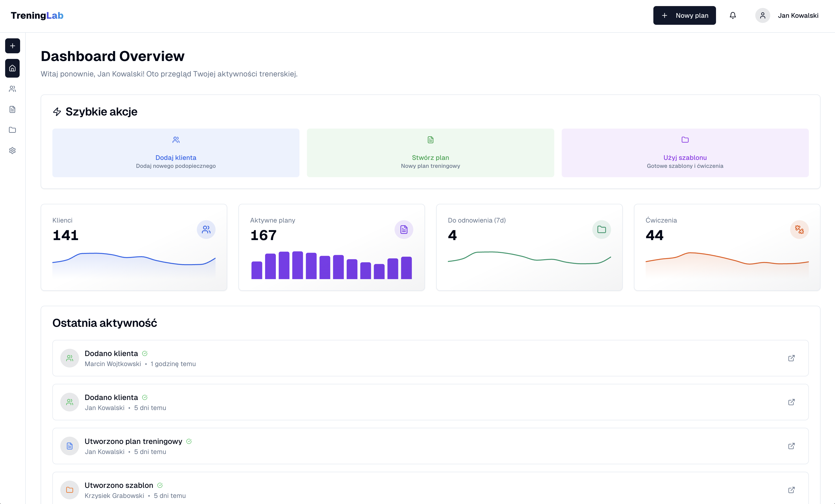
Task: Click the user avatar icon
Action: tap(763, 16)
